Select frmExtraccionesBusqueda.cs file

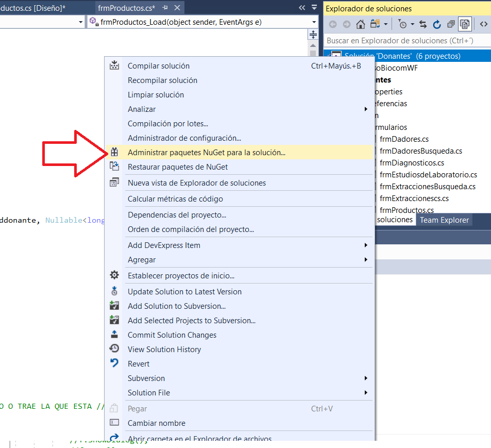428,187
